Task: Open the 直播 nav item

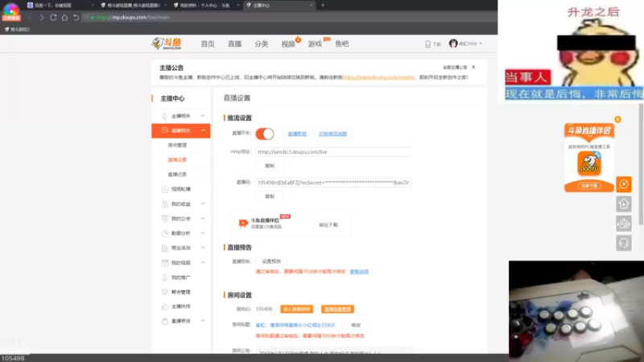Action: coord(234,44)
